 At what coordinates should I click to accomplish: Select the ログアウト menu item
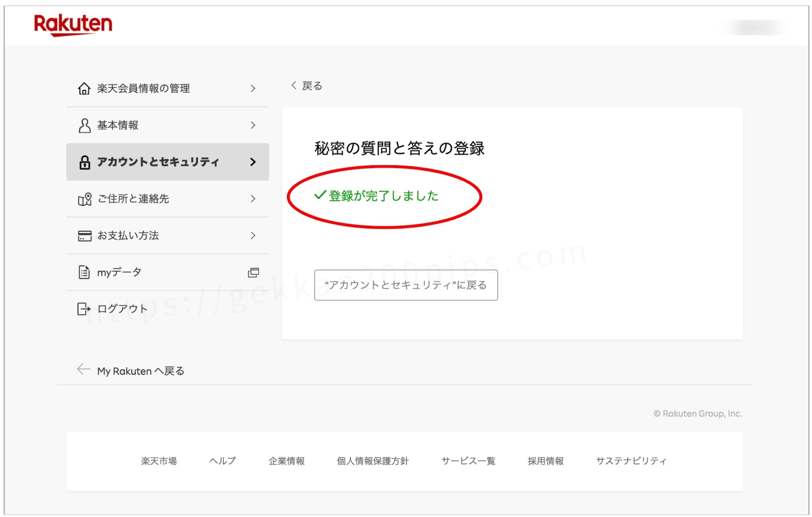pyautogui.click(x=122, y=309)
